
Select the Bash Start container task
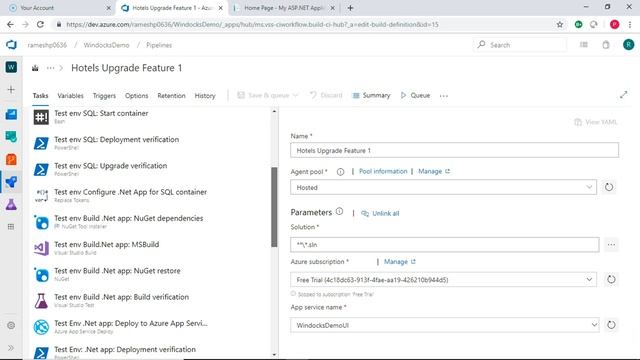pos(151,117)
